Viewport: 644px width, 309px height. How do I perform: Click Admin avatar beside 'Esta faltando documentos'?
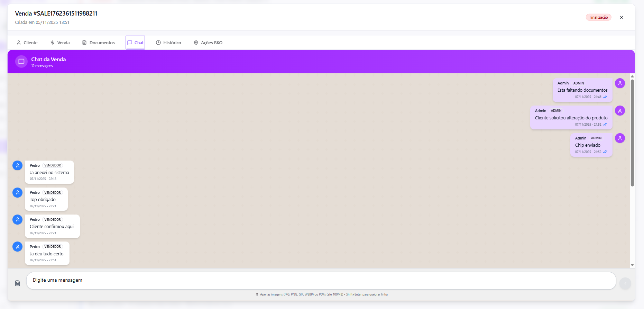(x=620, y=83)
